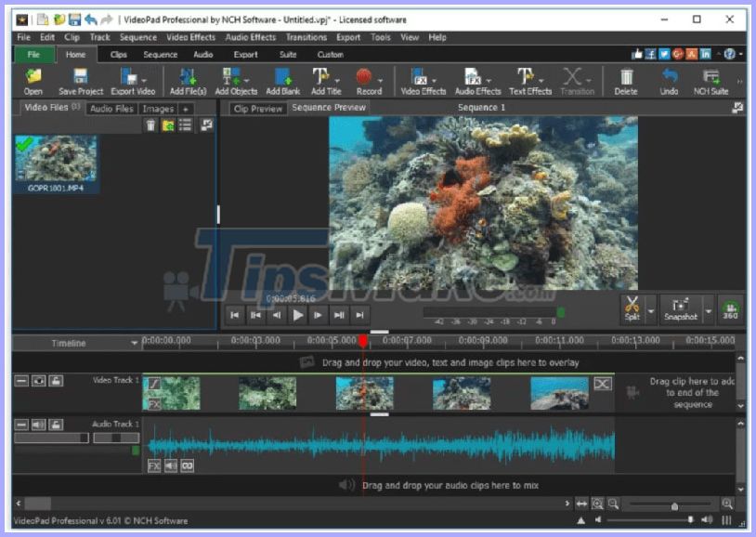The height and width of the screenshot is (537, 756).
Task: Switch to the Clip Preview tab
Action: click(x=257, y=109)
